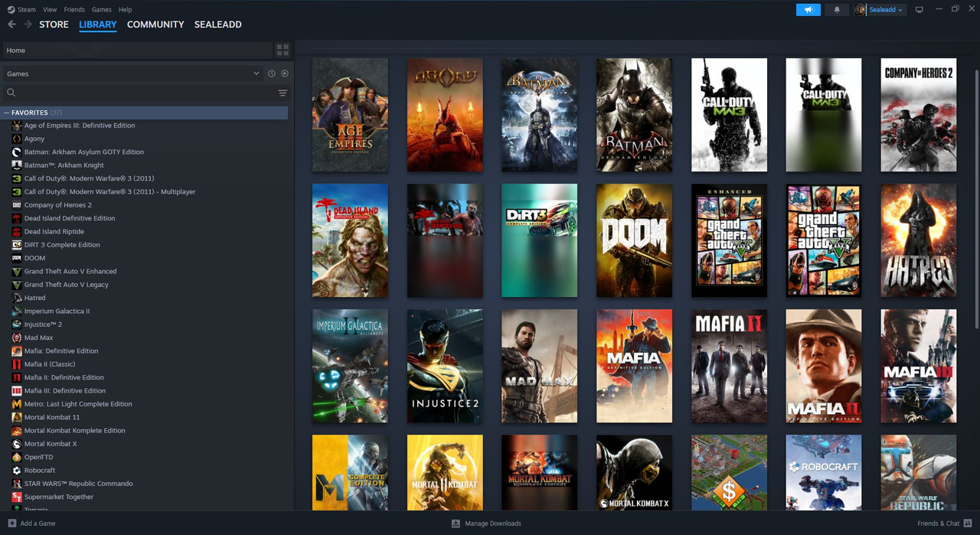Select Dead Island Definitive Edition cover
This screenshot has height=535, width=980.
pos(350,240)
